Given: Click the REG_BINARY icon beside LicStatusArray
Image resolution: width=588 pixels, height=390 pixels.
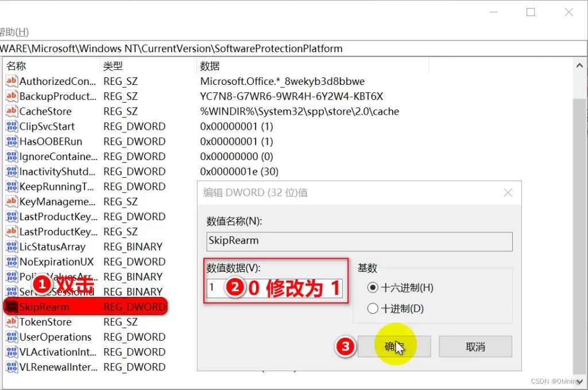Looking at the screenshot, I should click(x=11, y=247).
